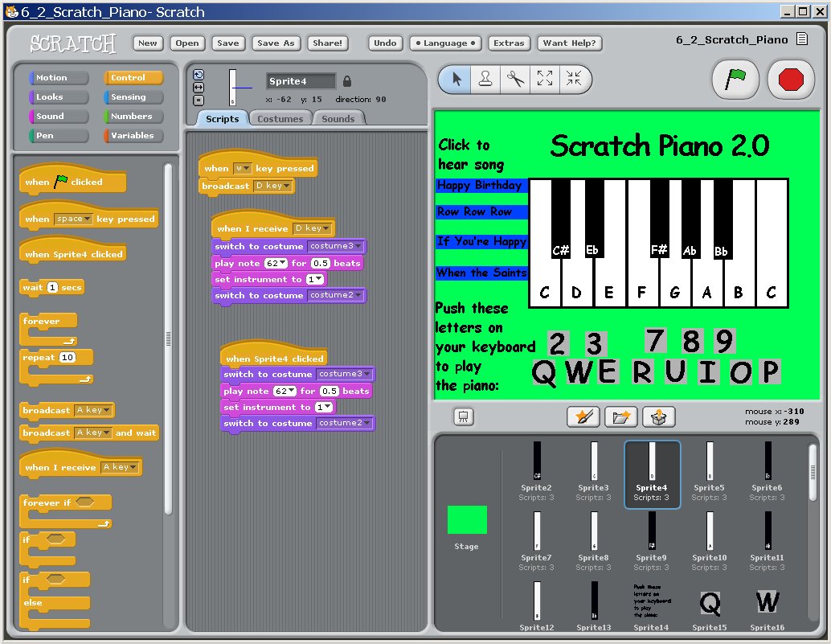Toggle presentation mode icon
Viewport: 831px width, 644px height.
(x=463, y=417)
